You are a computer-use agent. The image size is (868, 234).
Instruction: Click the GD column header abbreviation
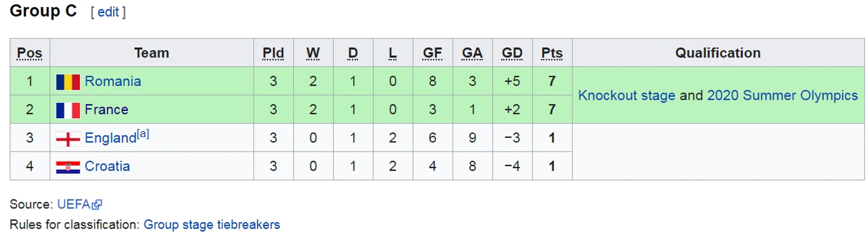click(512, 53)
